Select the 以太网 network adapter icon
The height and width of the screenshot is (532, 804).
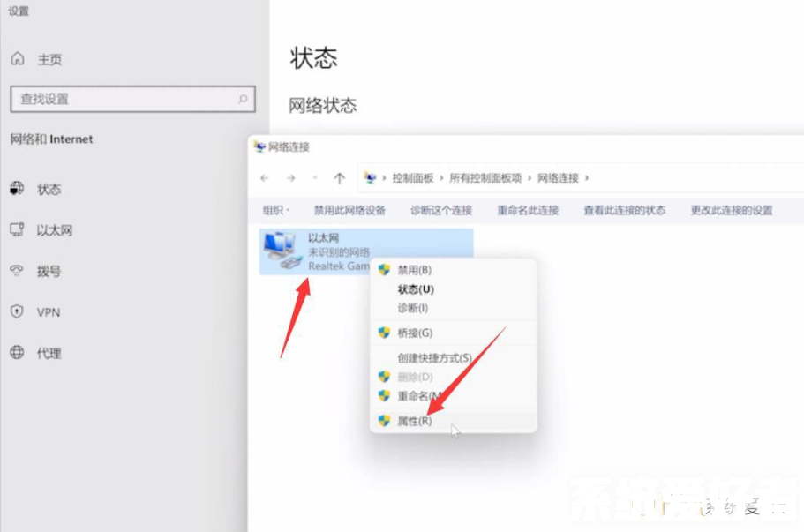pos(282,250)
